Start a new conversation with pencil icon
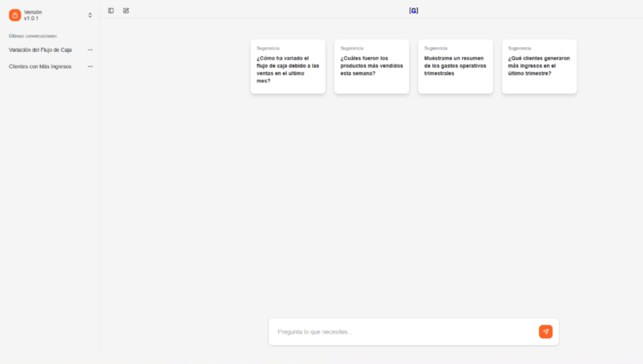643x364 pixels. (126, 11)
